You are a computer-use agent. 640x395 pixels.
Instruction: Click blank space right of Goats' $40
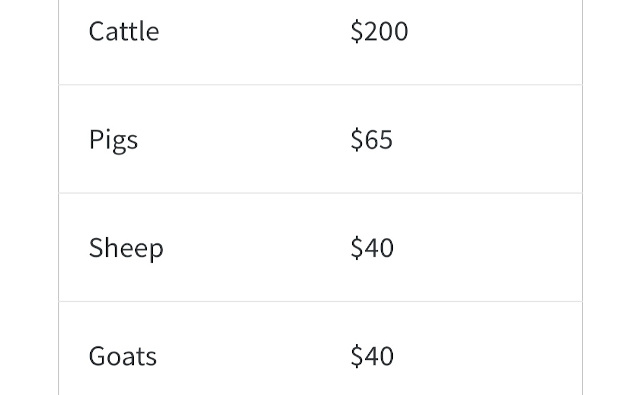pos(488,356)
